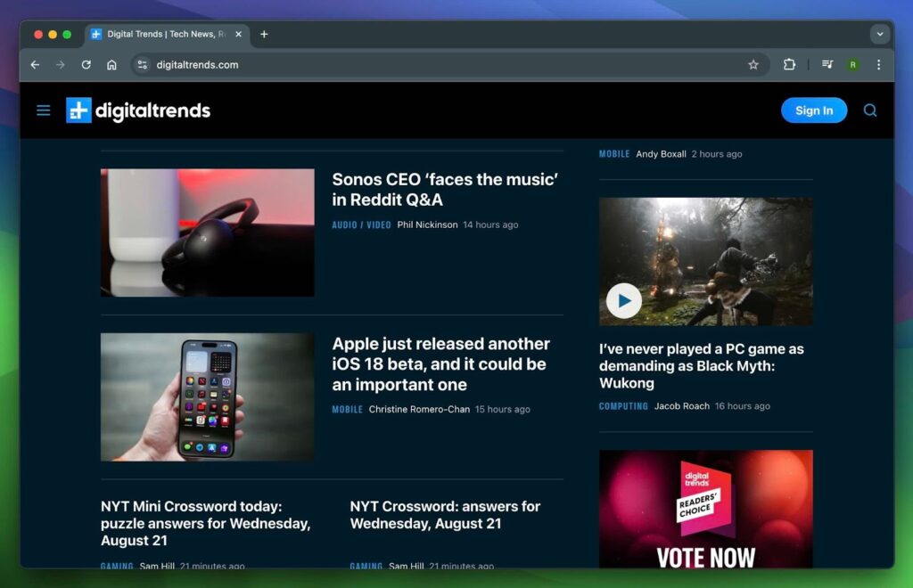
Task: Open the media controls icon
Action: pyautogui.click(x=827, y=64)
